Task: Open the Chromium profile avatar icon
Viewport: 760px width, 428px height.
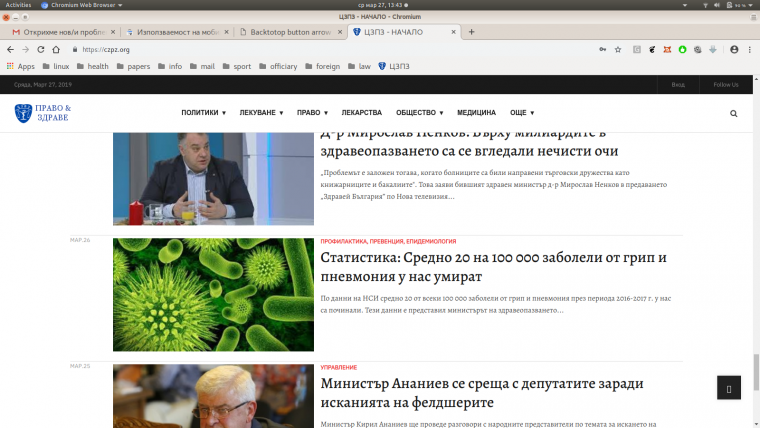Action: tap(734, 49)
